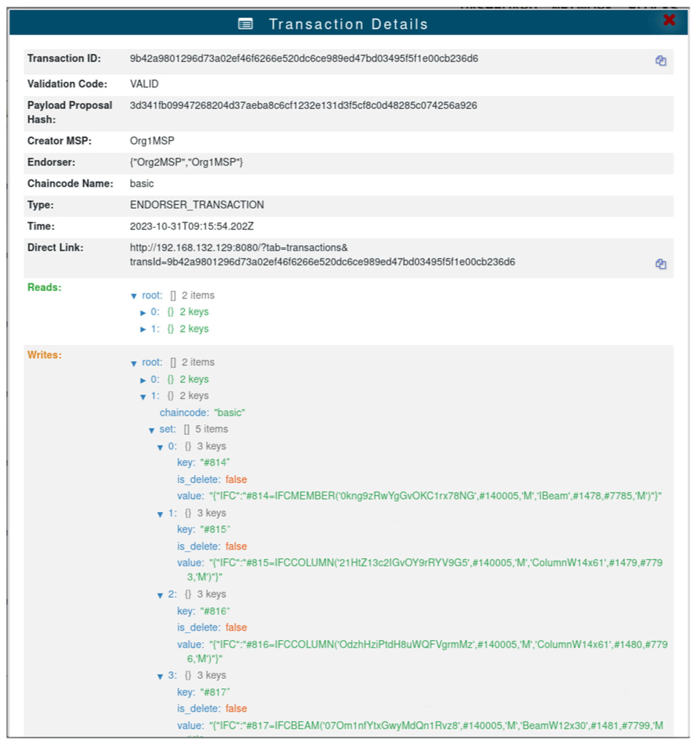Collapse the Reads root node
Image resolution: width=700 pixels, height=748 pixels.
pos(134,296)
